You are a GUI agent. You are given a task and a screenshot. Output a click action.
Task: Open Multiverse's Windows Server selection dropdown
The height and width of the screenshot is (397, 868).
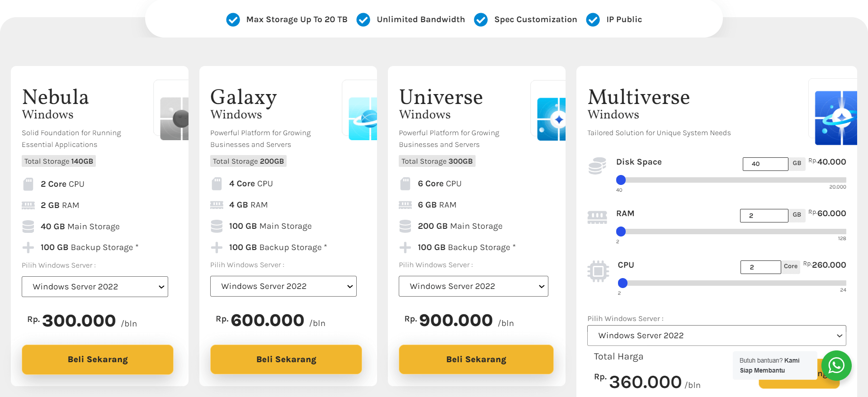pyautogui.click(x=716, y=335)
